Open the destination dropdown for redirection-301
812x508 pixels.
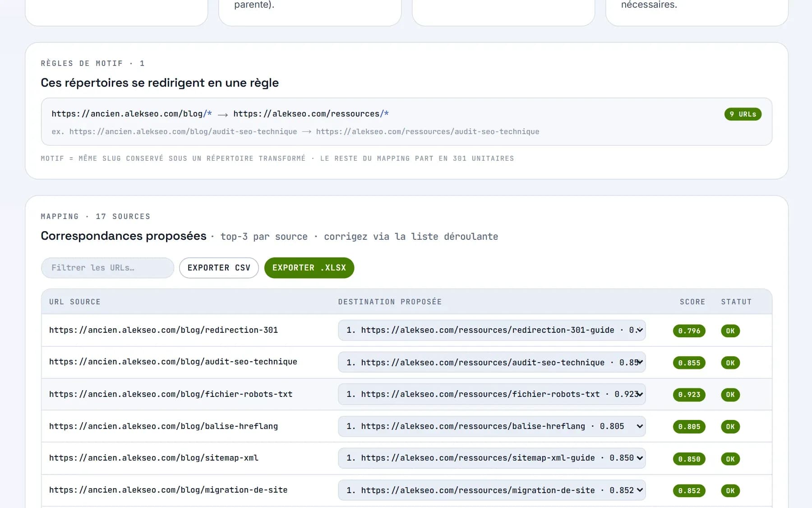tap(492, 330)
